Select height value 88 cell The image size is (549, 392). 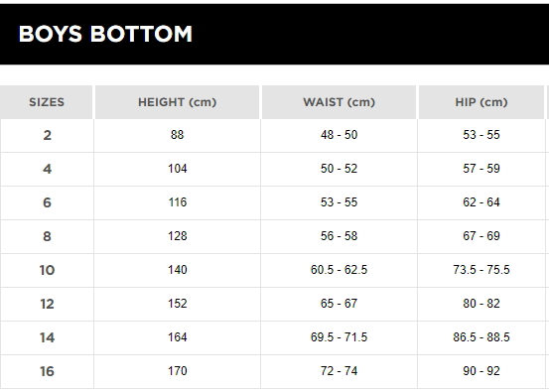(x=177, y=135)
